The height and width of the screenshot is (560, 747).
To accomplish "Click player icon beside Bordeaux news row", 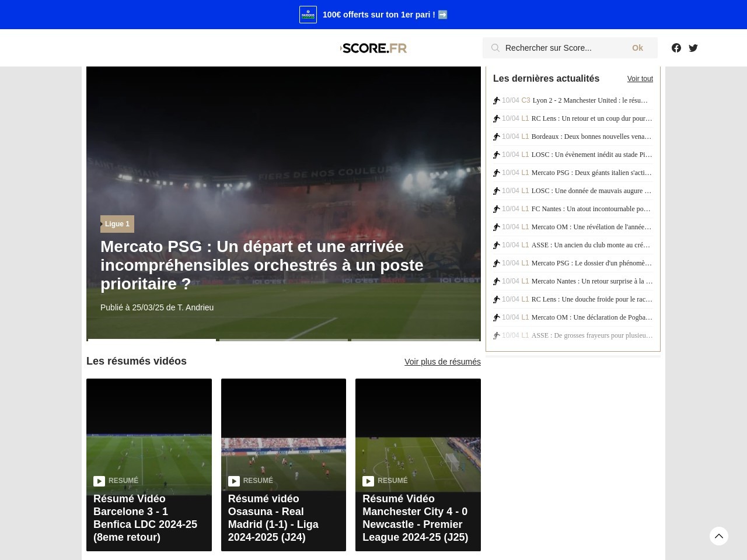I will (x=497, y=136).
